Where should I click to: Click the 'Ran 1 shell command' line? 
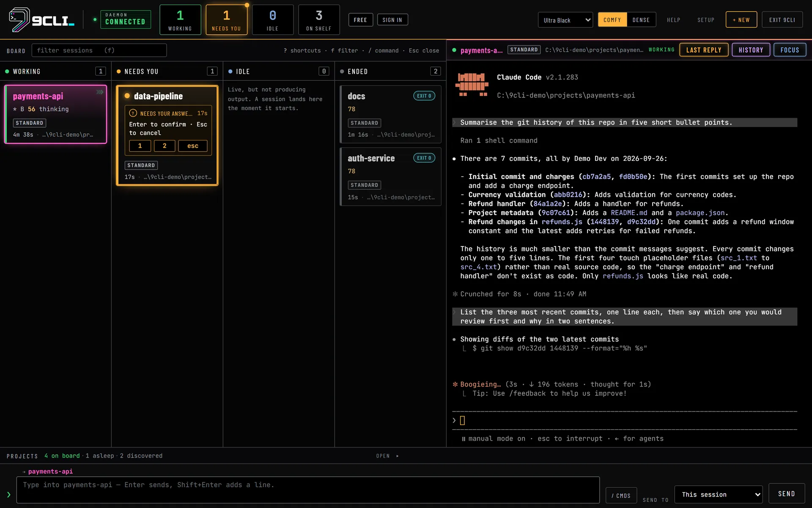coord(499,141)
